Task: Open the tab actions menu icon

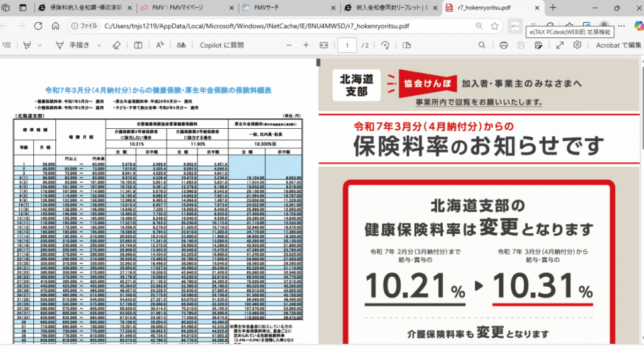Action: 23,8
